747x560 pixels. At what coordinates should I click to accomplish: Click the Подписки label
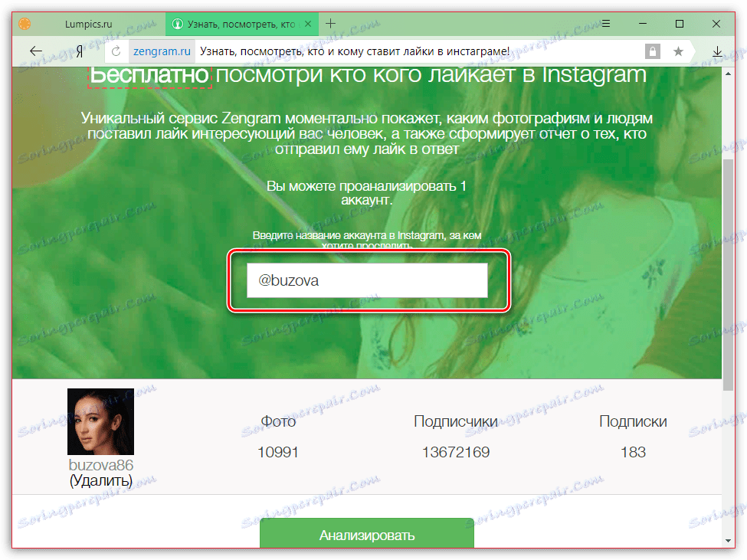[x=633, y=421]
